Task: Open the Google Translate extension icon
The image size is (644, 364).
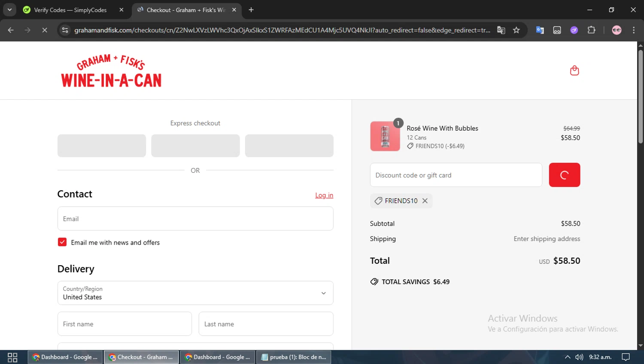Action: [x=540, y=30]
